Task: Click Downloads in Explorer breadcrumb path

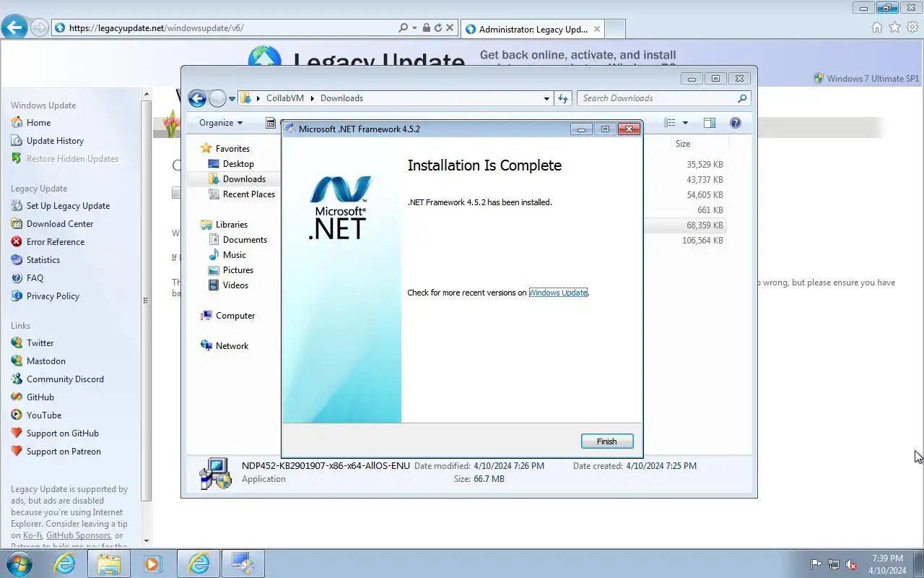Action: (x=341, y=98)
